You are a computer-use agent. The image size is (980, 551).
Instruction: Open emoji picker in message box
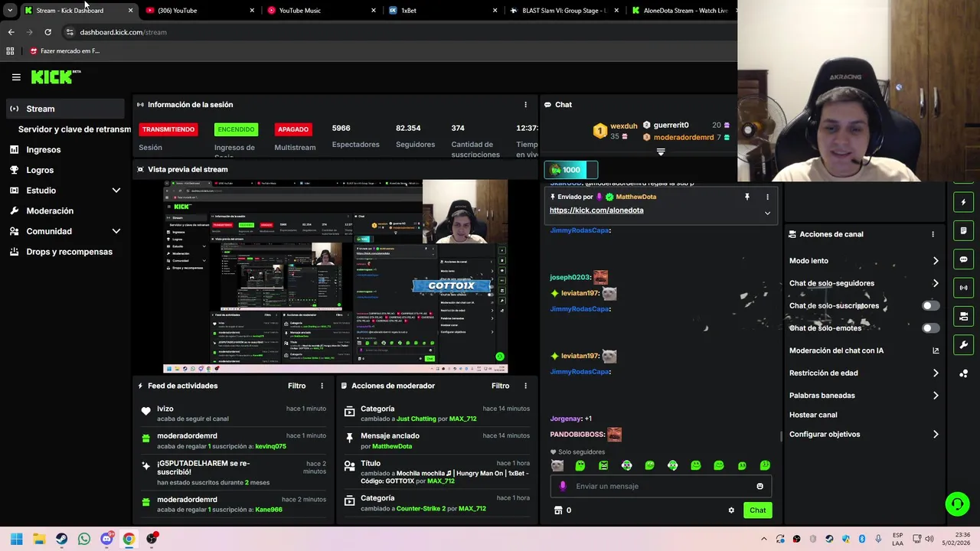coord(759,486)
